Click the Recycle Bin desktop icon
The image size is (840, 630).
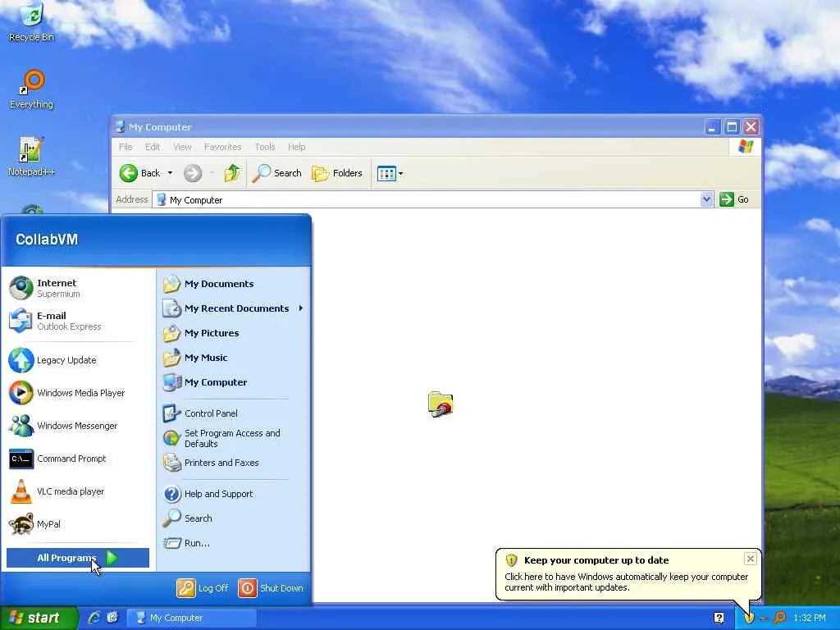[32, 21]
